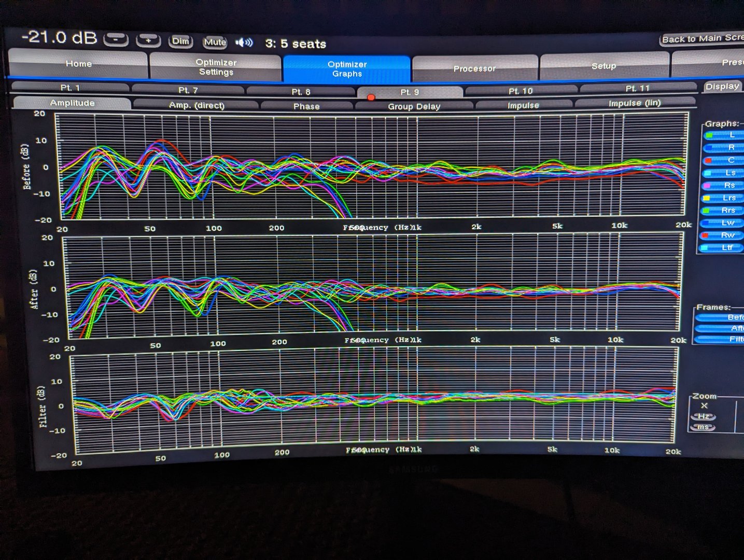Show the Group Delay graph

(x=414, y=106)
